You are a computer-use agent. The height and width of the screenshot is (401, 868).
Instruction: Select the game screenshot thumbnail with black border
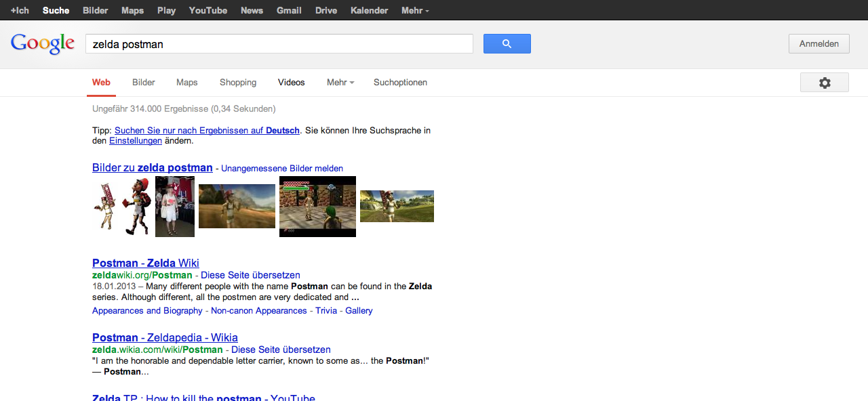(x=317, y=207)
